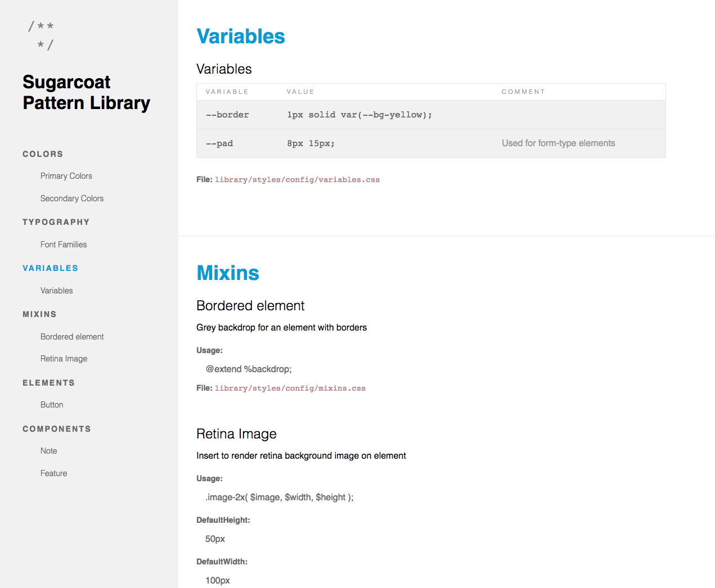
Task: Click file path library/styles/config/mixins.css
Action: 290,388
